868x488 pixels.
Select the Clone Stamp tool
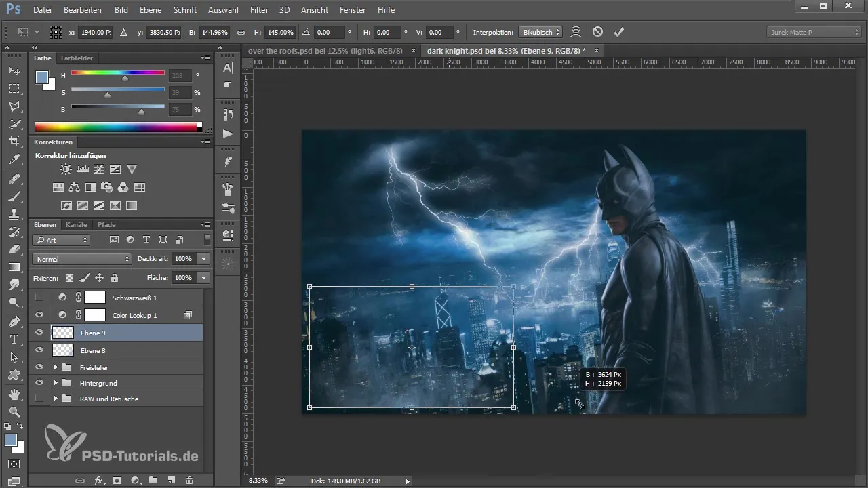[x=14, y=214]
